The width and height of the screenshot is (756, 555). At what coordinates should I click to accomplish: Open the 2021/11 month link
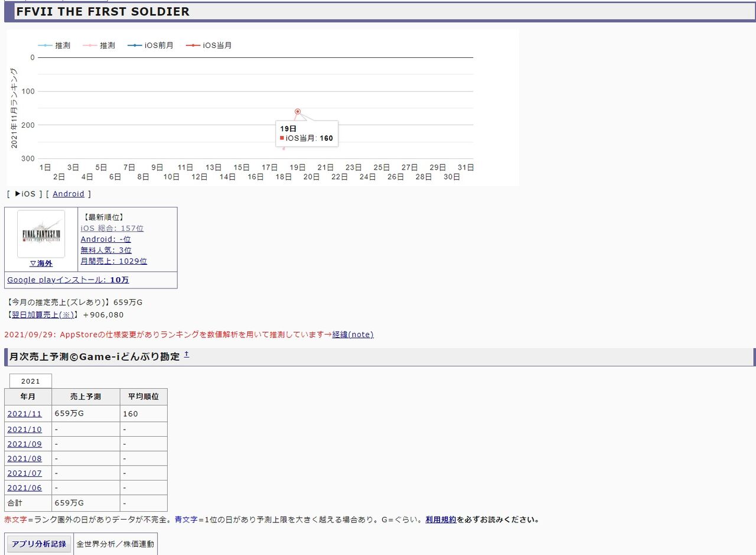25,414
